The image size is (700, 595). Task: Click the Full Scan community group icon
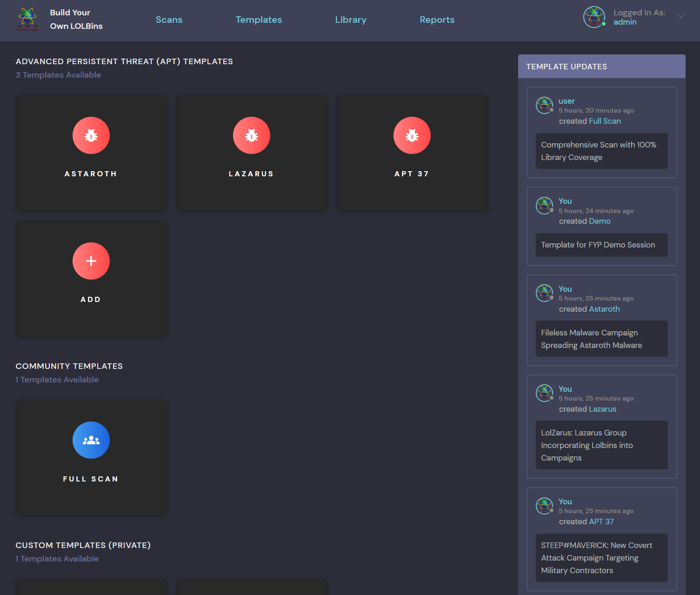point(91,440)
